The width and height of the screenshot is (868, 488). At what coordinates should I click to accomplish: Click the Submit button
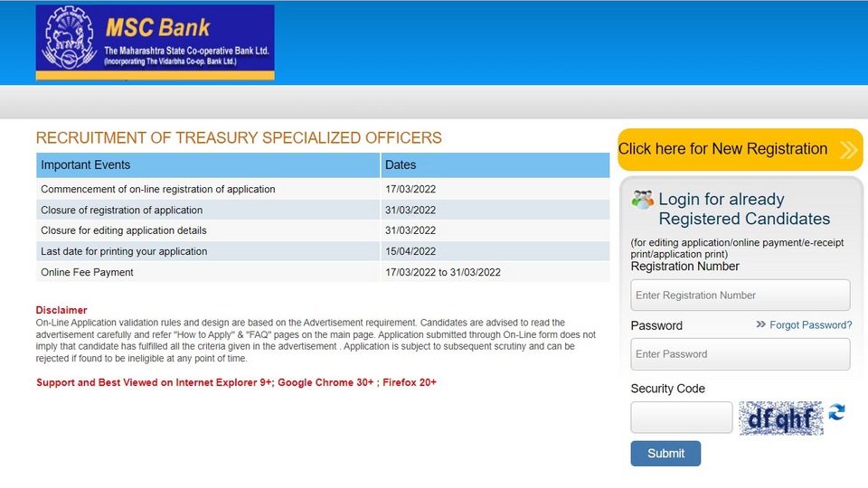(665, 453)
